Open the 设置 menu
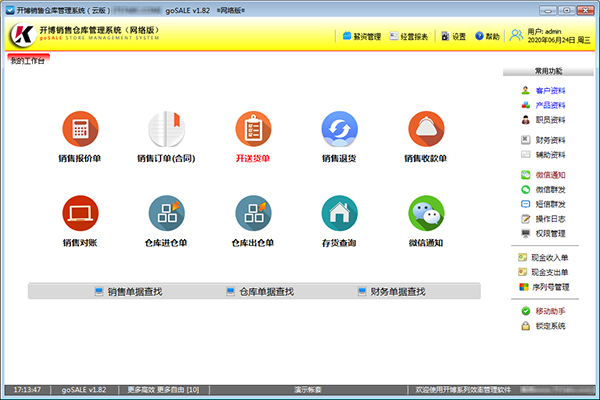 (454, 36)
